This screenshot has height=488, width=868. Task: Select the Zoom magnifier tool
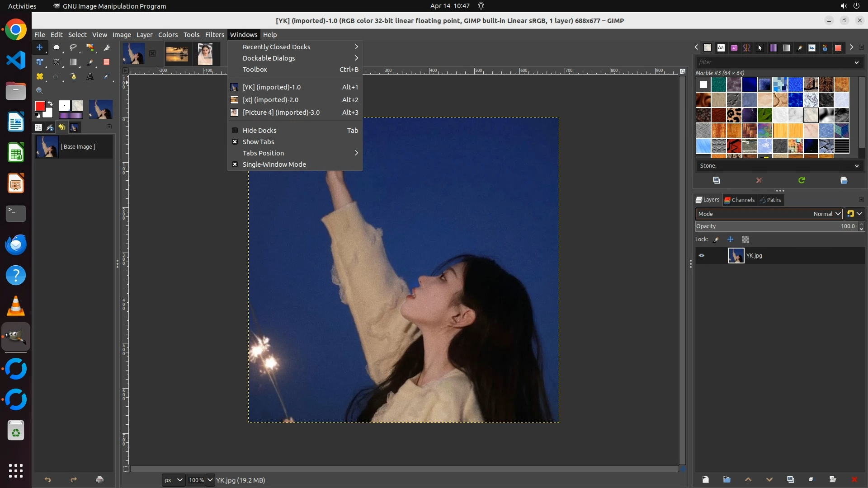click(x=40, y=91)
